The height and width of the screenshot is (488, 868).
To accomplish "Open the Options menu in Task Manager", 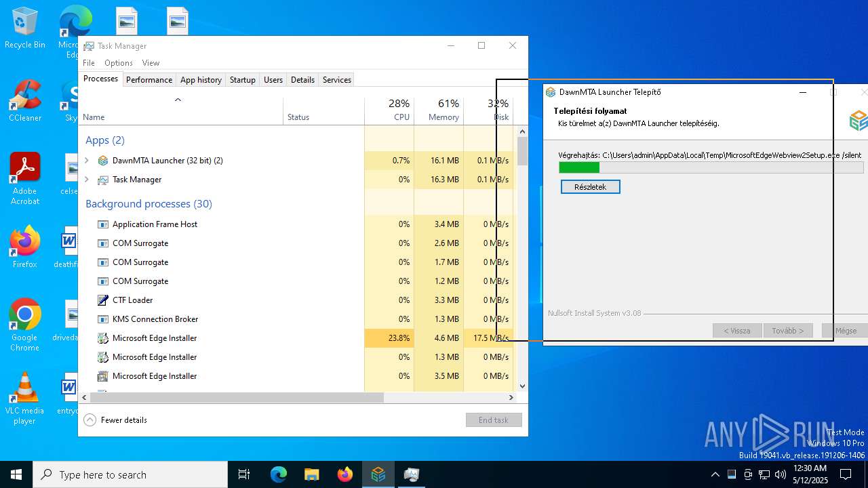I will [x=119, y=63].
